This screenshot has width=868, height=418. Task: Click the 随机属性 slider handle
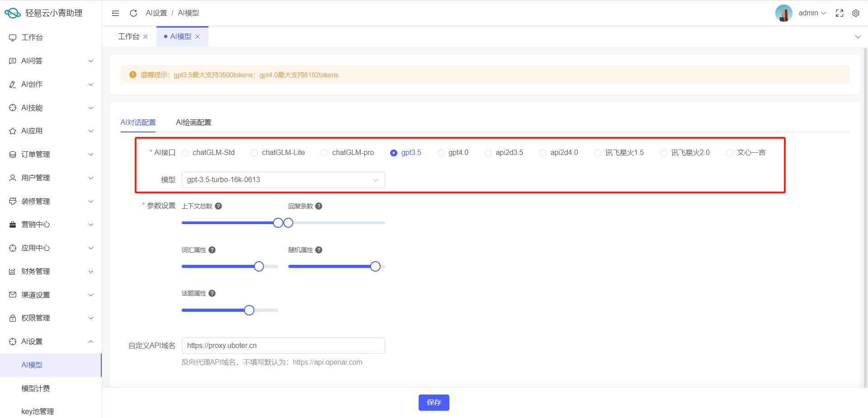pos(375,267)
